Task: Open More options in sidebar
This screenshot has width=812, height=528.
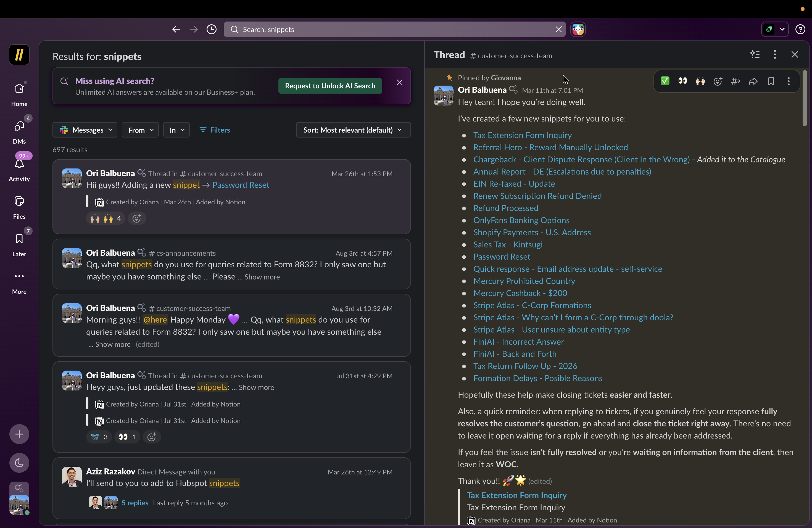Action: (19, 282)
